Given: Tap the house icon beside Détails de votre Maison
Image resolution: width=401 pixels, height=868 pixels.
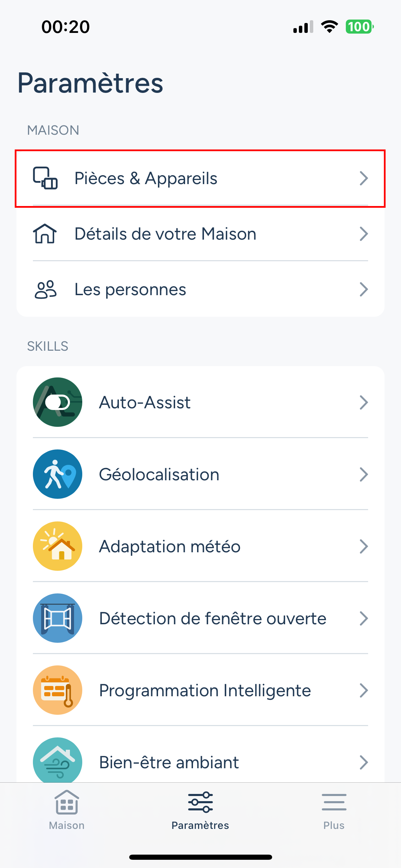Looking at the screenshot, I should pyautogui.click(x=45, y=234).
